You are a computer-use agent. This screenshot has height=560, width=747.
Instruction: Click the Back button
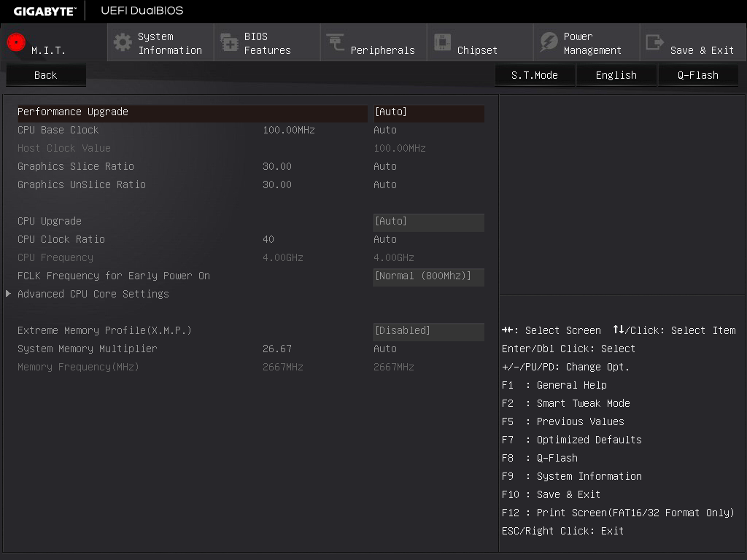click(46, 75)
